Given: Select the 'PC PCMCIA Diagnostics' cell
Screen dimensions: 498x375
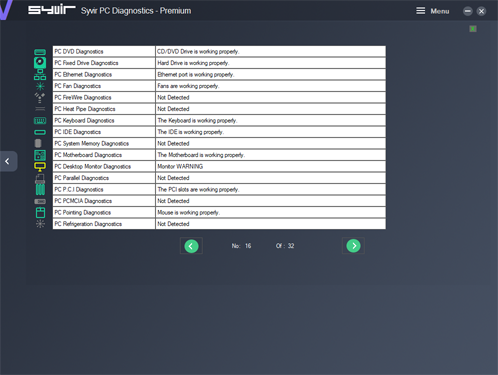Looking at the screenshot, I should (x=104, y=201).
